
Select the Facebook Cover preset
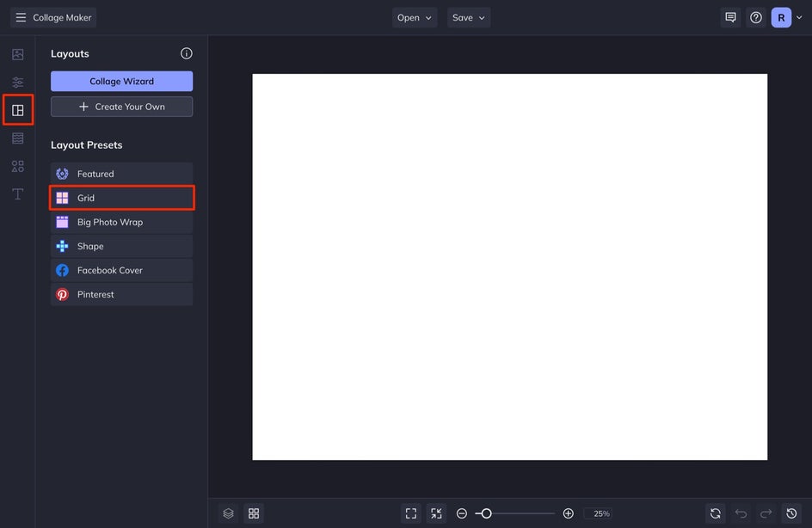(x=121, y=270)
